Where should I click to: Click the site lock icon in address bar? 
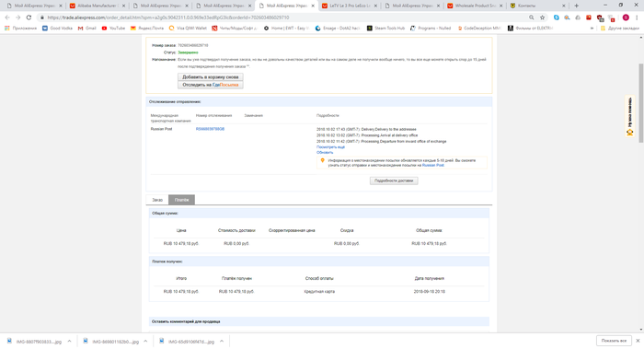coord(42,17)
